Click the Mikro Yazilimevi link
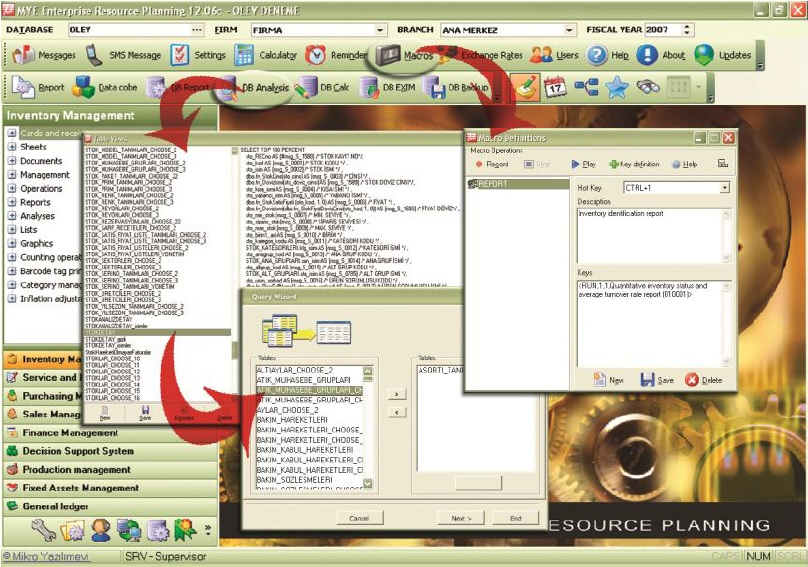The image size is (808, 567). coord(46,557)
